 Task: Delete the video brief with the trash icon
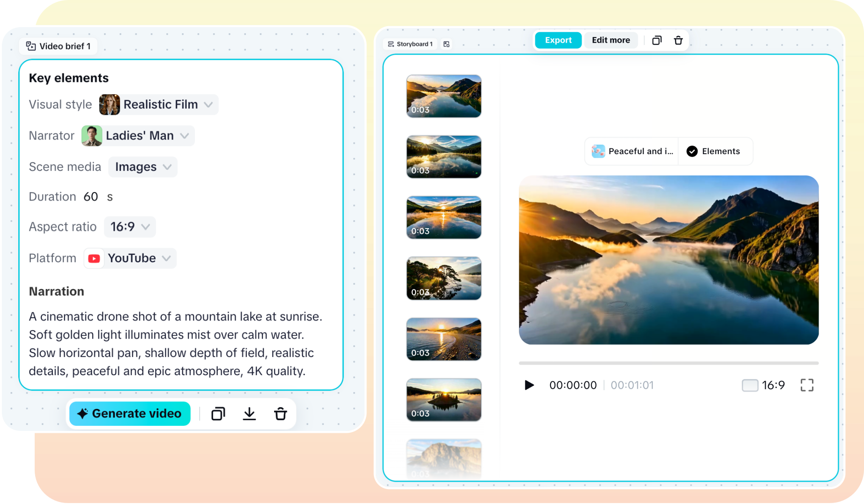point(280,414)
